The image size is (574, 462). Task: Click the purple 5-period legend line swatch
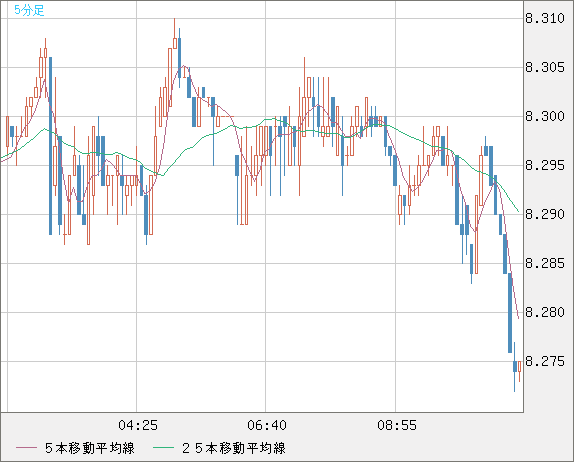[26, 448]
